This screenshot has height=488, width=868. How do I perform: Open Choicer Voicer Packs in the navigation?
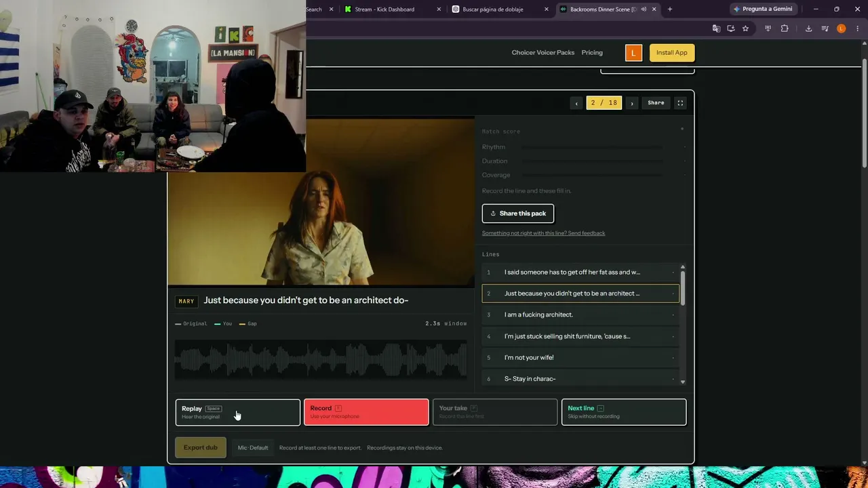point(542,53)
